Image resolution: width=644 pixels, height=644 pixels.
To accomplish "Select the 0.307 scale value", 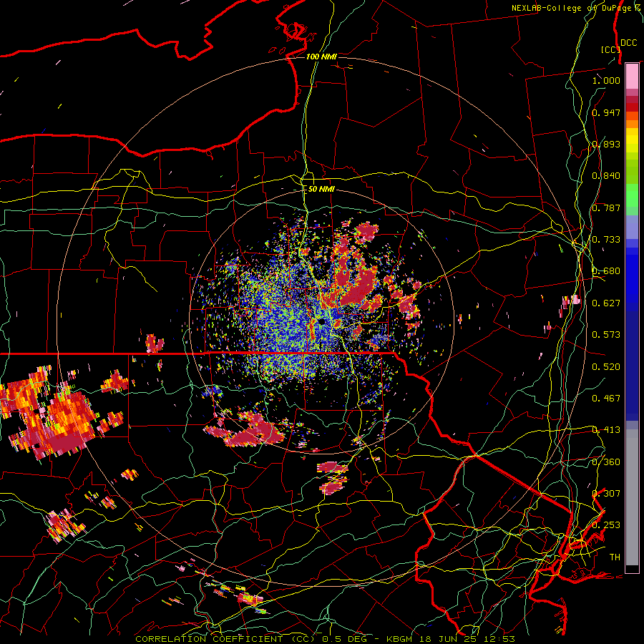I will 606,494.
